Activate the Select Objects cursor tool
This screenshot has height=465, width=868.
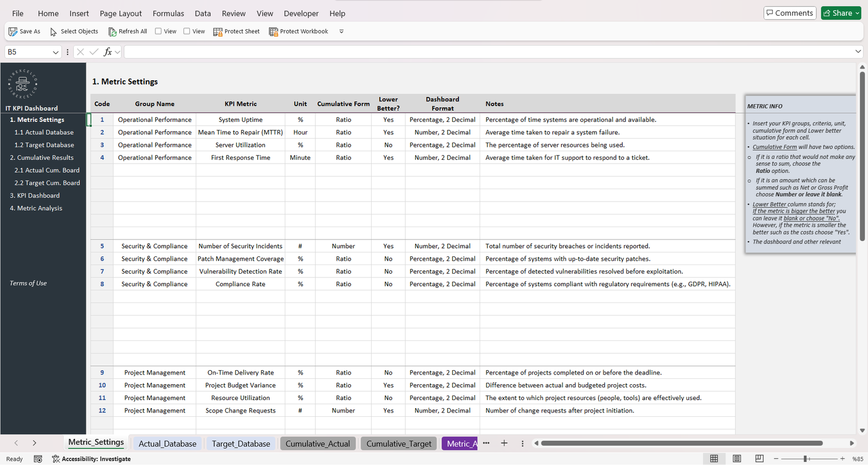(54, 32)
